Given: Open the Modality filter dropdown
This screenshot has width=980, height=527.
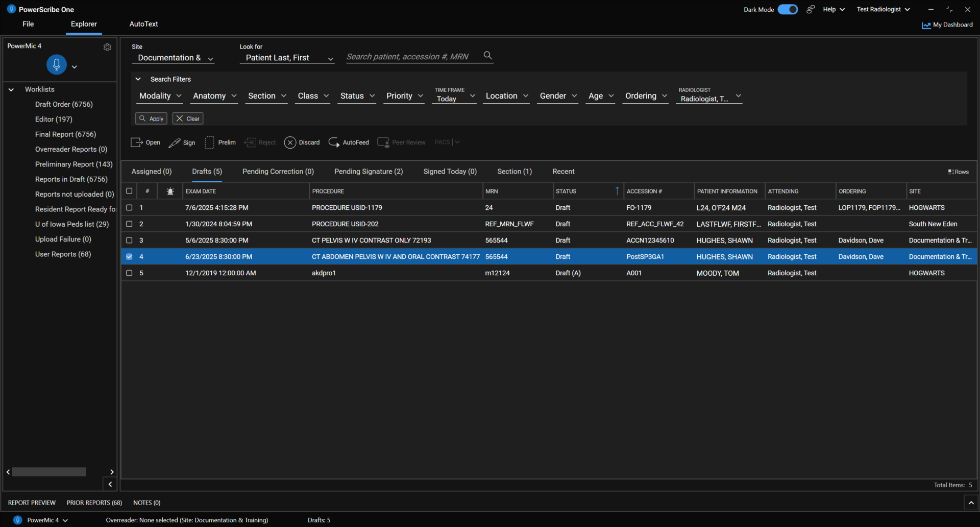Looking at the screenshot, I should tap(160, 96).
